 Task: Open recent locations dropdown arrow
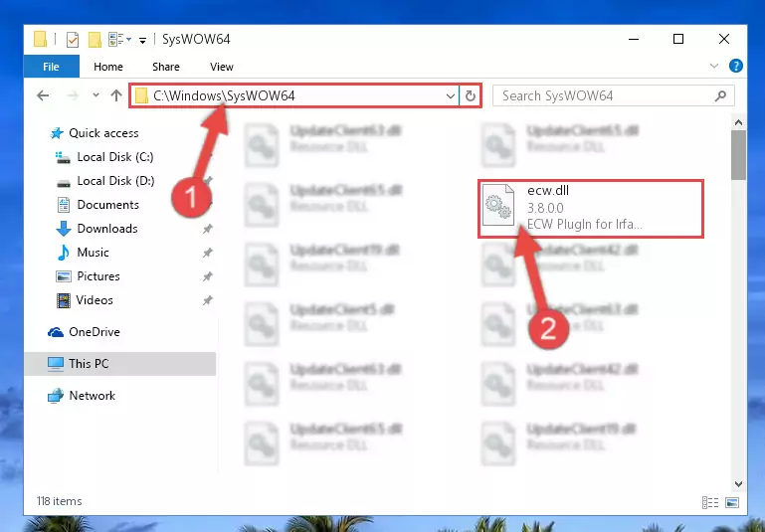click(x=96, y=95)
